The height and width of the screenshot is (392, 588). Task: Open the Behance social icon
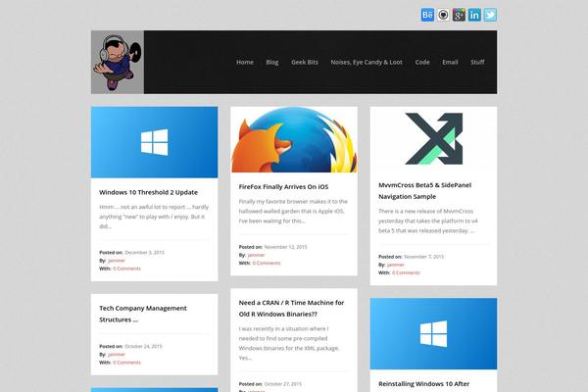427,15
